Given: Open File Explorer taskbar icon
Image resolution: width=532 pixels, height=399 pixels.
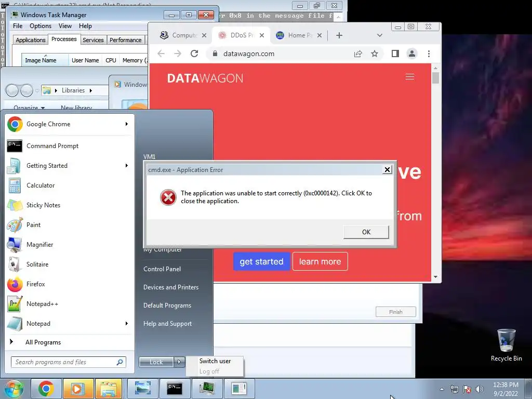Looking at the screenshot, I should (x=109, y=389).
